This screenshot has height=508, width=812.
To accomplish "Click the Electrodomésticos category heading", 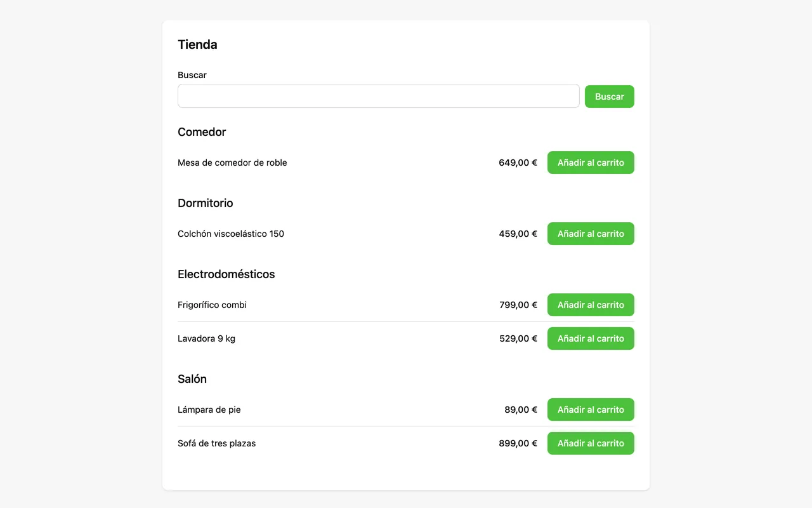I will coord(226,274).
